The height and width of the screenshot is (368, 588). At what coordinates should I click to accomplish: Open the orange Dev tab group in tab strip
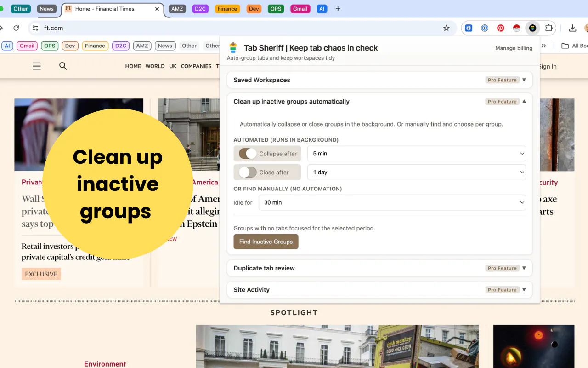pos(254,9)
